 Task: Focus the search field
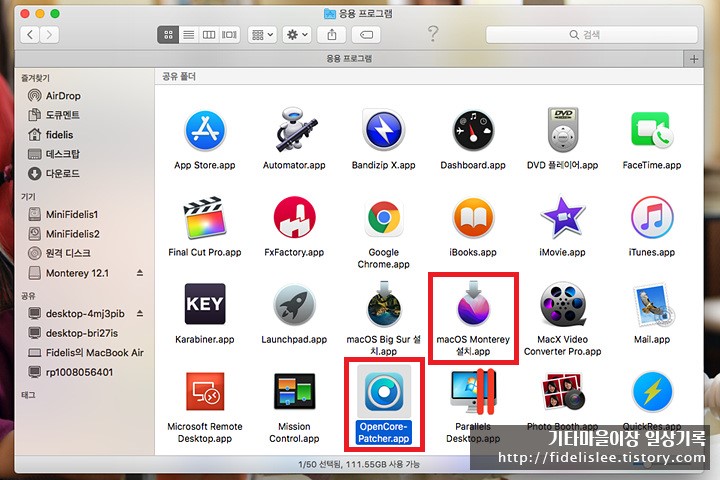point(592,34)
